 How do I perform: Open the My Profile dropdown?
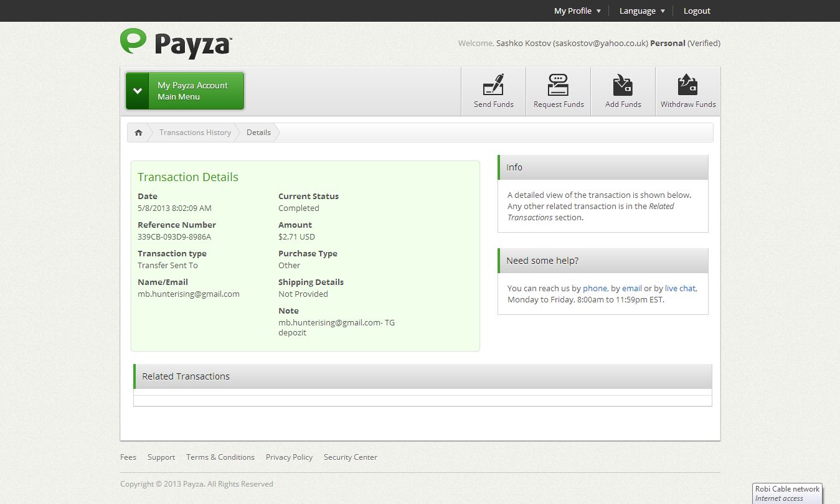point(577,11)
